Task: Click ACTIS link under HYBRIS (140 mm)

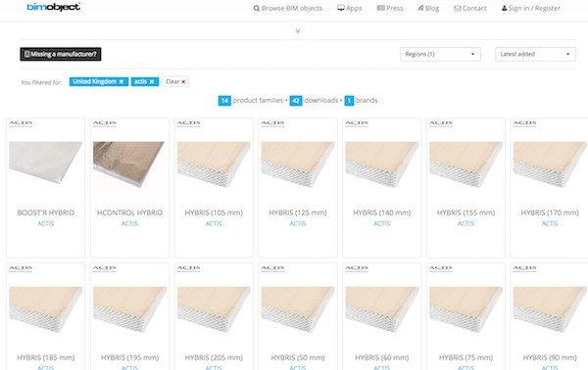Action: 382,223
